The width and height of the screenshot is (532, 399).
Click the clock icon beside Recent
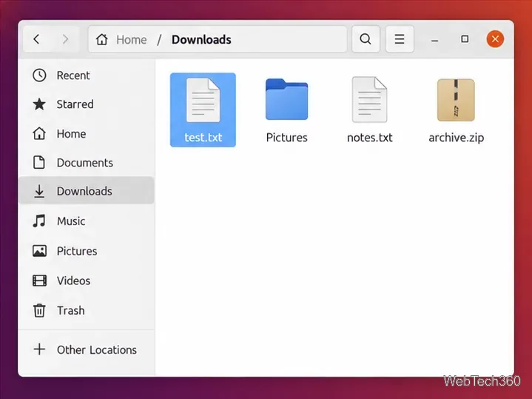click(39, 76)
